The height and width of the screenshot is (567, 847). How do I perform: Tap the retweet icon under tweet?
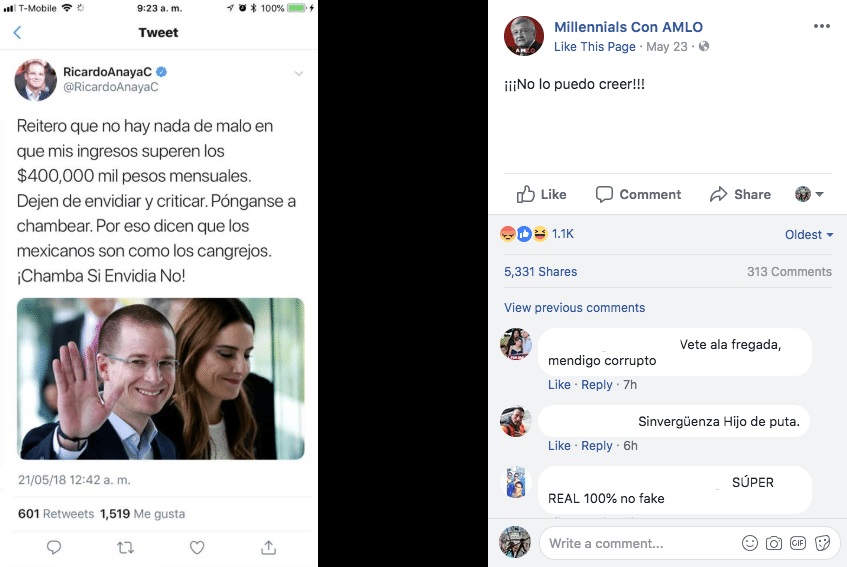tap(126, 547)
